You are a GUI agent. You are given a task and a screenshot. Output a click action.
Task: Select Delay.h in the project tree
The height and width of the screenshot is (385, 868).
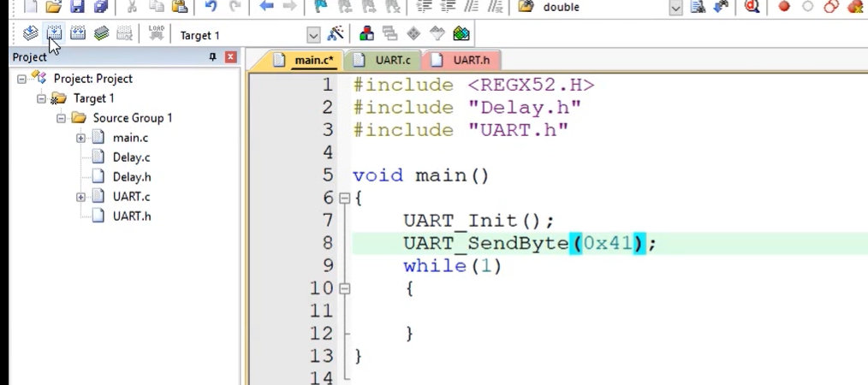[x=132, y=177]
